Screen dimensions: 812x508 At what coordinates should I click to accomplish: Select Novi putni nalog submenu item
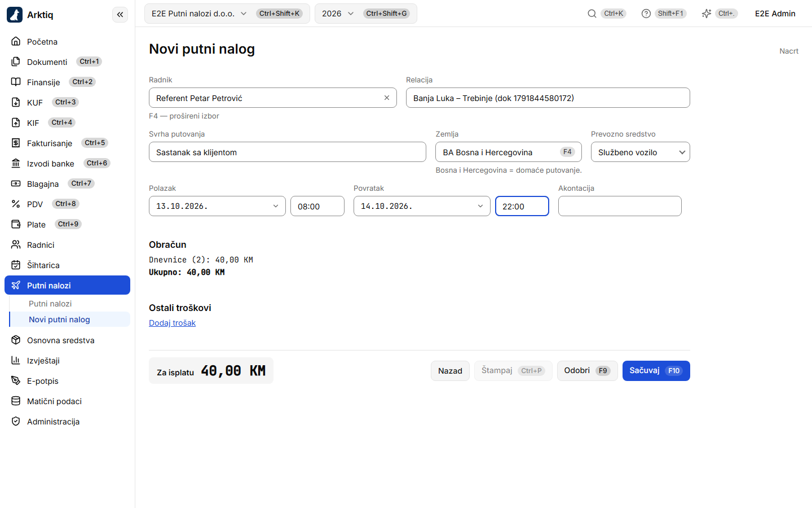pos(70,319)
